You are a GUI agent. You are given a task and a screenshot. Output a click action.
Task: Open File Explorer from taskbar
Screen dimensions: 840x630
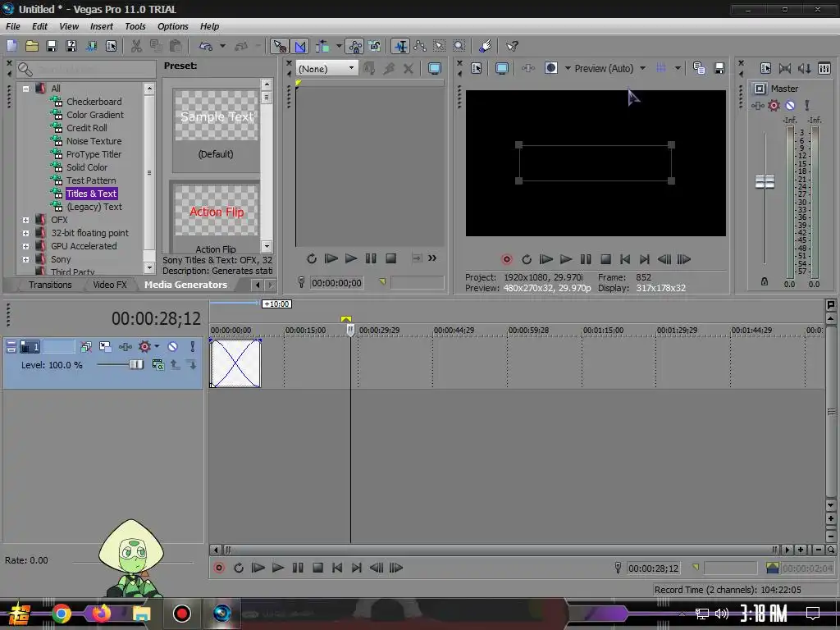142,614
